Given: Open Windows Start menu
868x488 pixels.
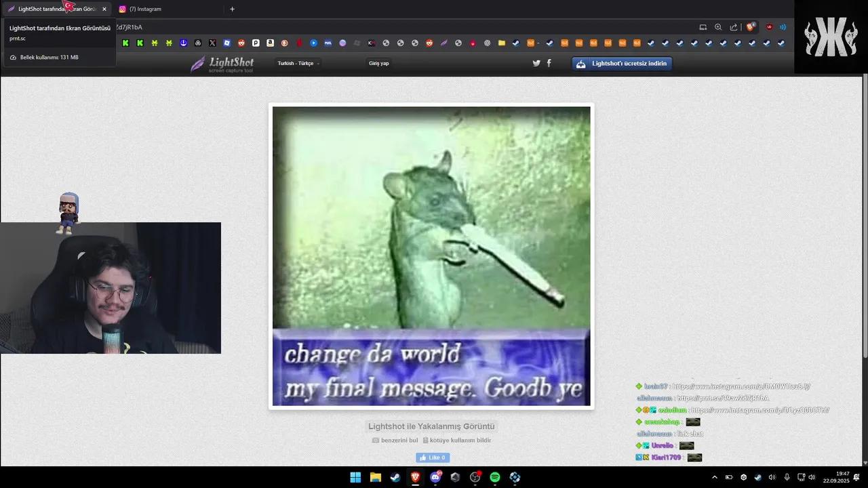Looking at the screenshot, I should (355, 477).
